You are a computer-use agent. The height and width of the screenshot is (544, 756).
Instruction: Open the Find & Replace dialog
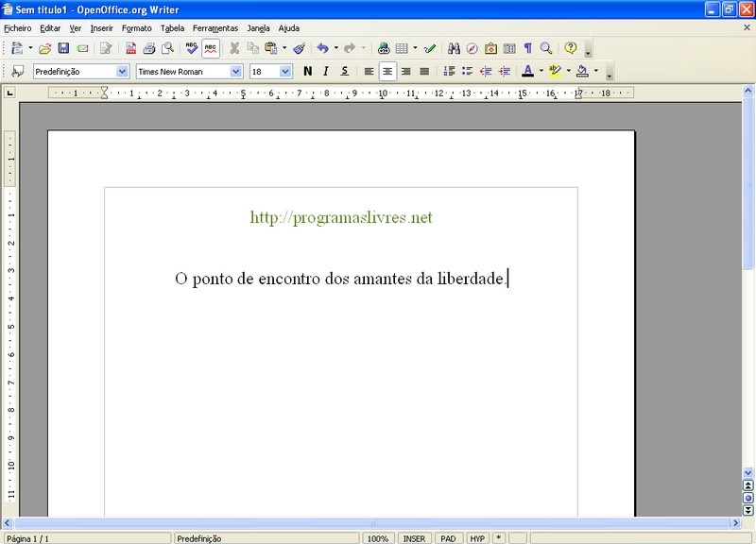(453, 46)
